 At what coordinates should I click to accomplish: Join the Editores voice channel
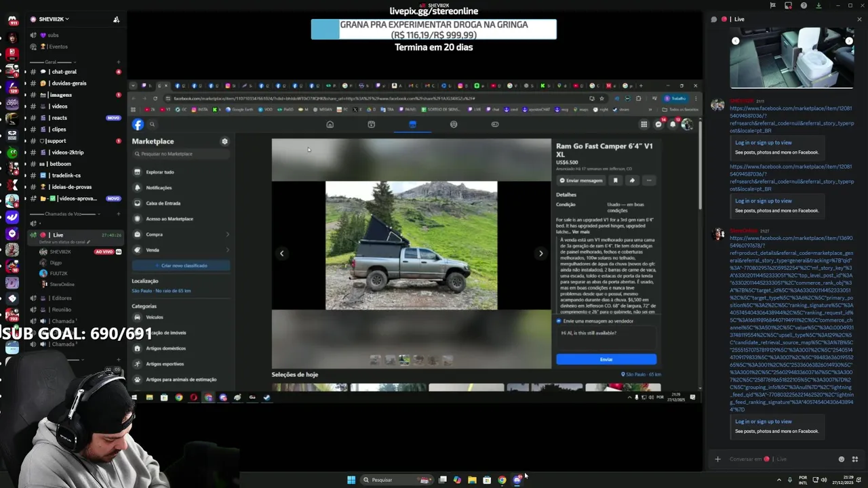pyautogui.click(x=61, y=298)
